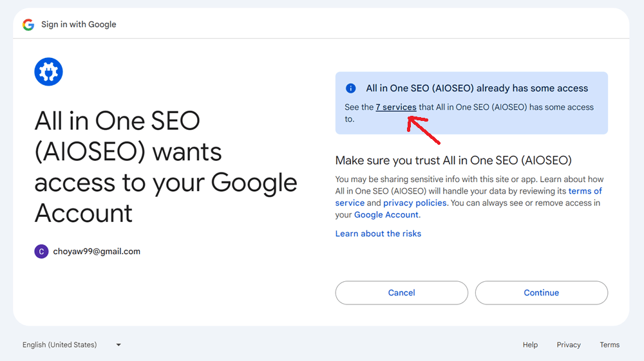
Task: Open the "terms of service" link
Action: click(585, 191)
